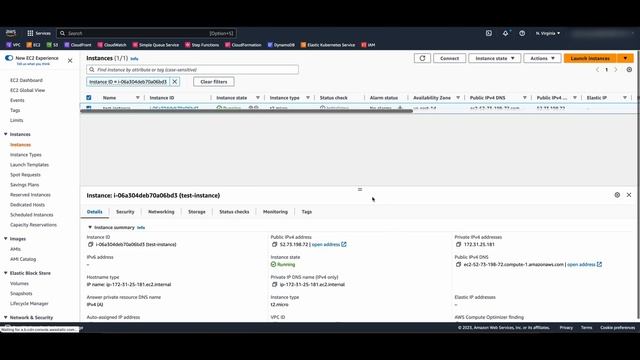The height and width of the screenshot is (360, 640).
Task: Copy the Private IPv4 address
Action: point(458,244)
